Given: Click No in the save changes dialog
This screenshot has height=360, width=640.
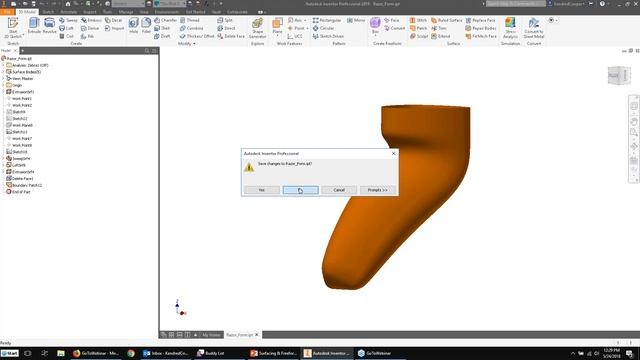Looking at the screenshot, I should click(300, 190).
